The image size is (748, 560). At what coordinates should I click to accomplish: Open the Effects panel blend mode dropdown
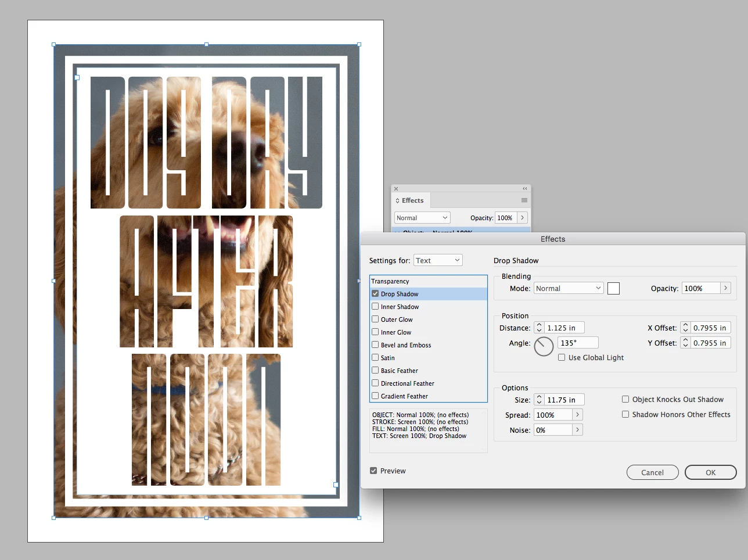pyautogui.click(x=422, y=218)
